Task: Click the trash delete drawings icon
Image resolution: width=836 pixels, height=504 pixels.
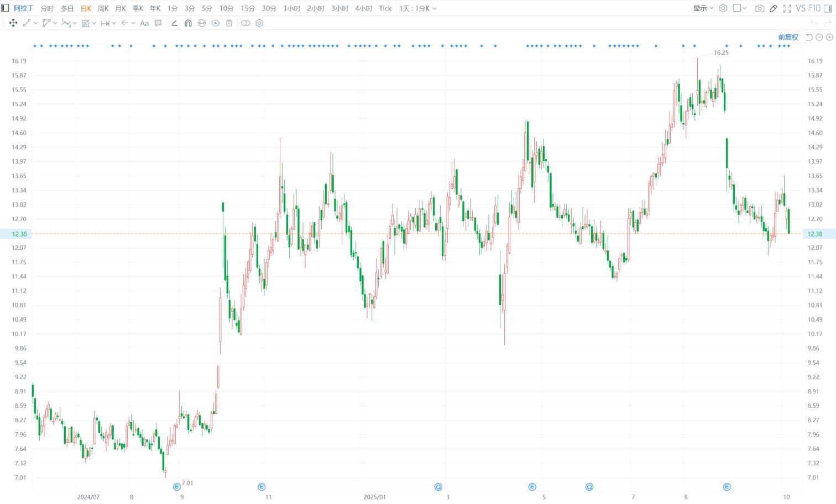Action: coord(229,23)
